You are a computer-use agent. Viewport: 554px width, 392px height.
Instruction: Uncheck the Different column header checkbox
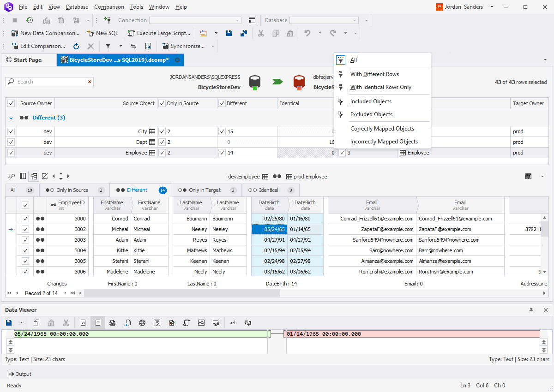point(222,103)
